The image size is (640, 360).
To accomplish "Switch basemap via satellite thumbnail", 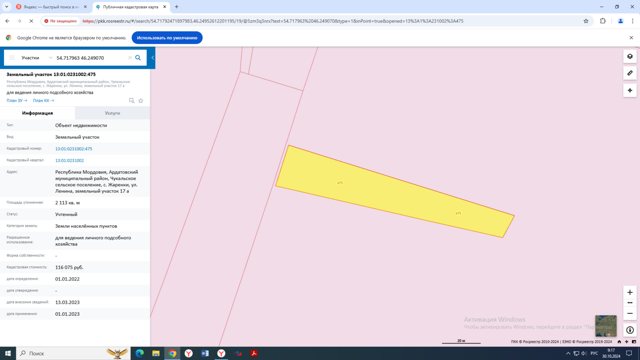I will 606,325.
